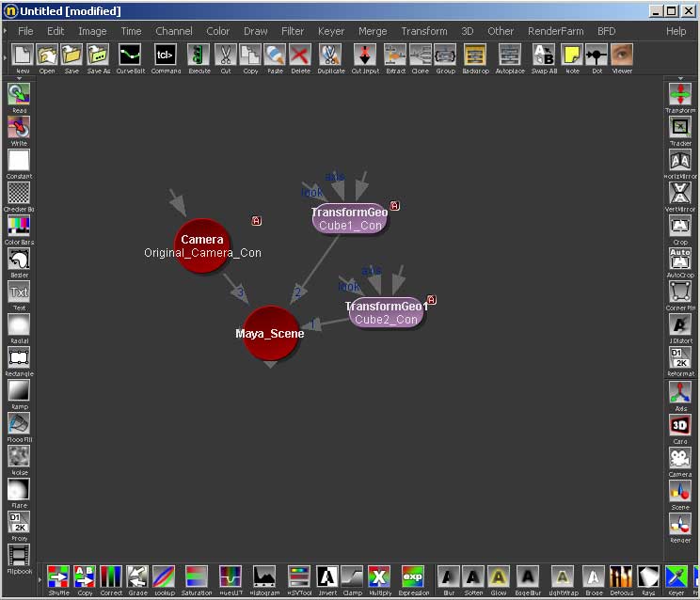Add a Histogram node
This screenshot has height=600, width=700.
263,576
